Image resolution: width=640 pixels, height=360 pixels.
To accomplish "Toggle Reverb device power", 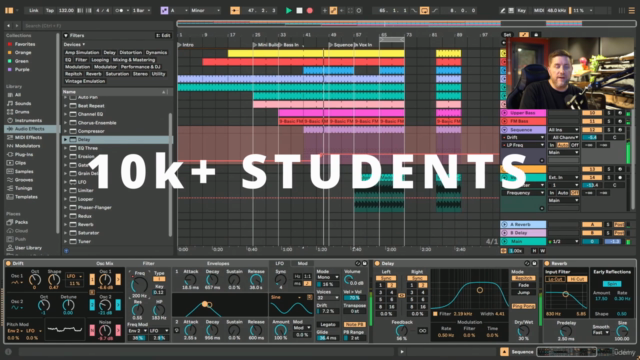I will click(547, 264).
